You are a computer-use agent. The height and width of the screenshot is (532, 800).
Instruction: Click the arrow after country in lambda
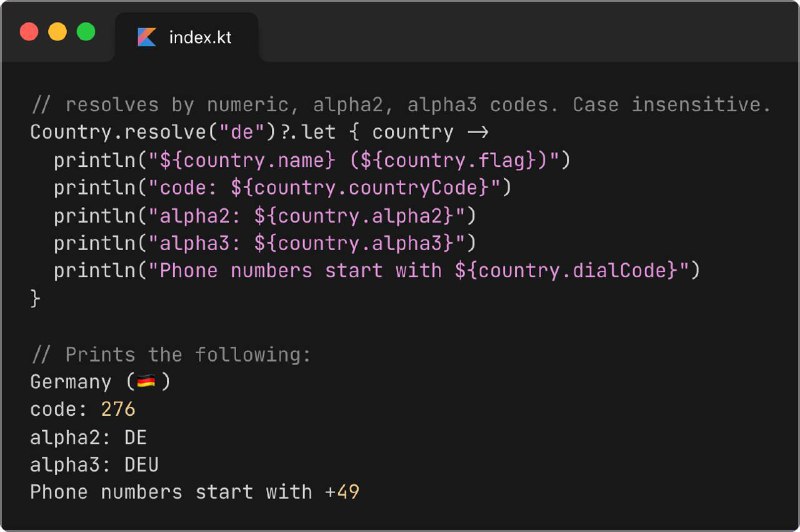click(x=478, y=133)
